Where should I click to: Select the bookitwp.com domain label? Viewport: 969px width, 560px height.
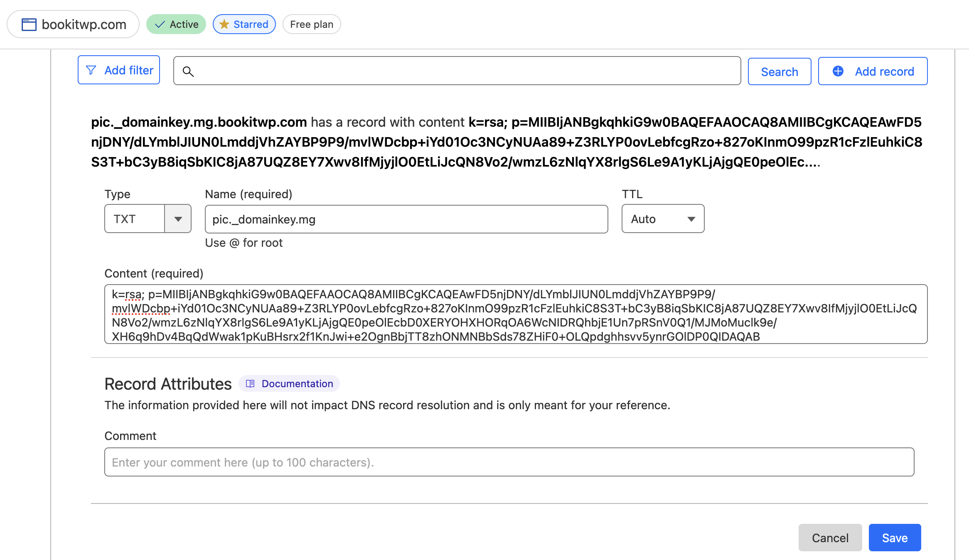83,24
